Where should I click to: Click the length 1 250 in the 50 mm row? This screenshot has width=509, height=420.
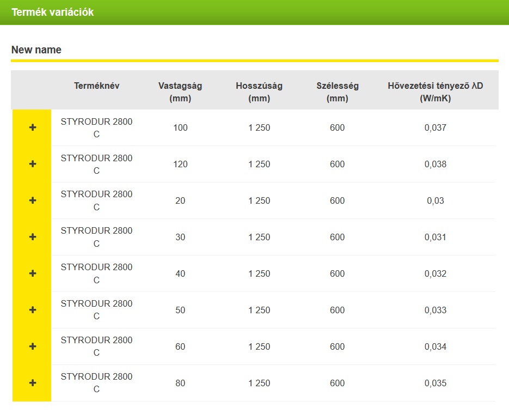click(259, 310)
